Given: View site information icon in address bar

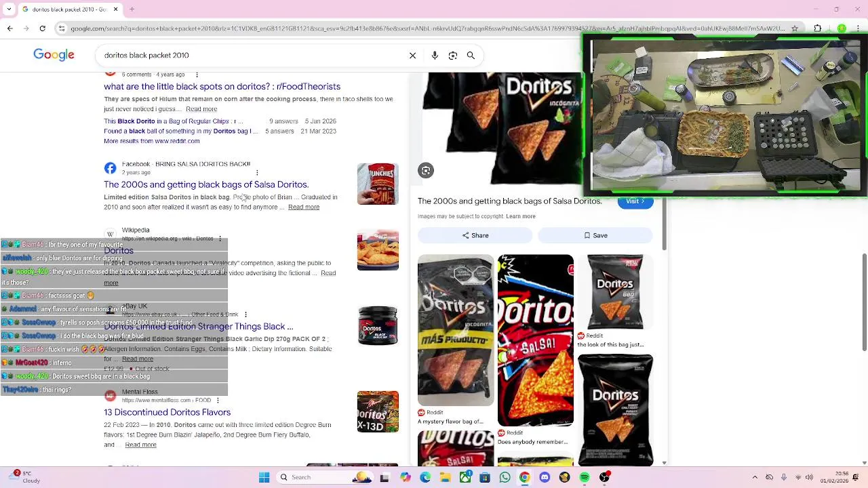Looking at the screenshot, I should pyautogui.click(x=62, y=28).
